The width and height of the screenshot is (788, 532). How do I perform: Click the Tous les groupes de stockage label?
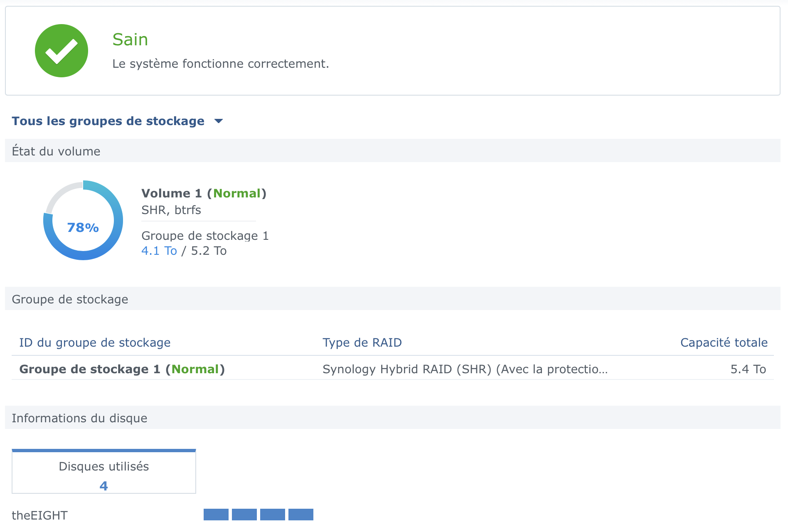point(108,121)
